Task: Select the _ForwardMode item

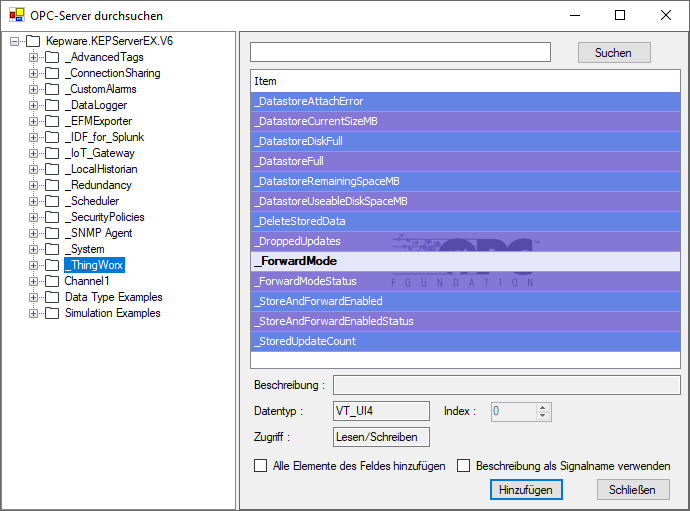Action: coord(465,261)
